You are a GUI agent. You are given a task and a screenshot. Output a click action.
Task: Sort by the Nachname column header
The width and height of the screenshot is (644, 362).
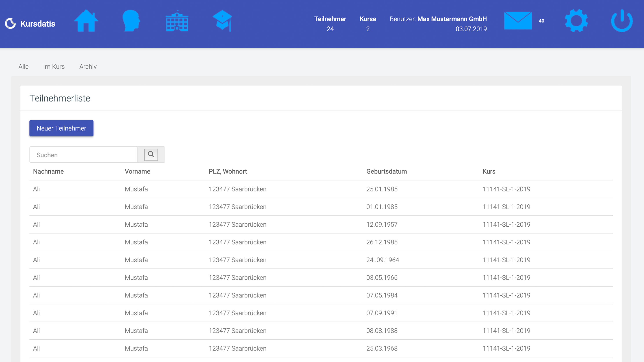[x=48, y=171]
